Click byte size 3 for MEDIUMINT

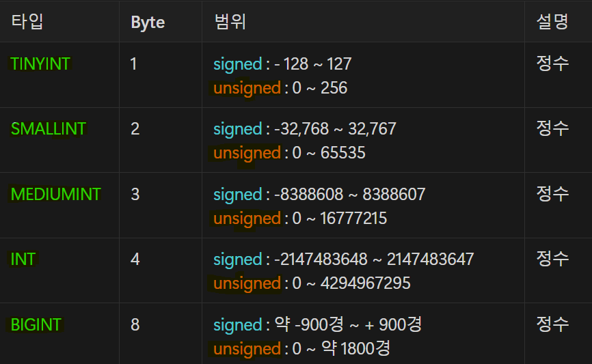[135, 194]
